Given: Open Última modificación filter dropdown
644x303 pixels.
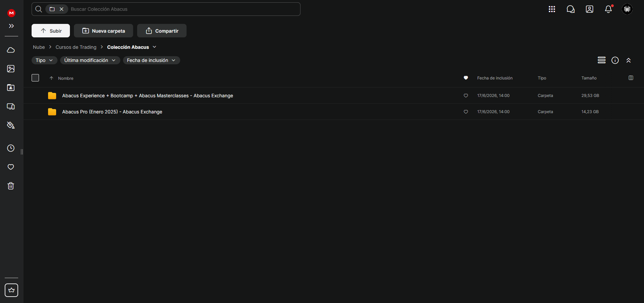Looking at the screenshot, I should 90,60.
